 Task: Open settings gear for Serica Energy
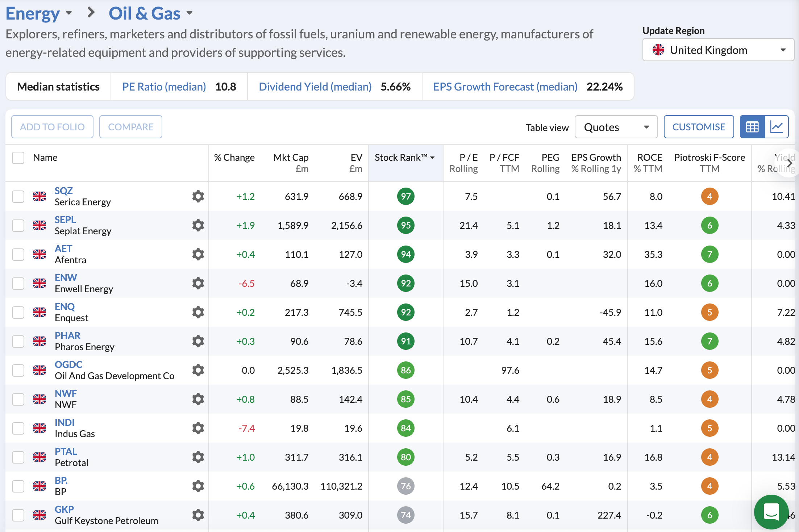click(x=198, y=196)
